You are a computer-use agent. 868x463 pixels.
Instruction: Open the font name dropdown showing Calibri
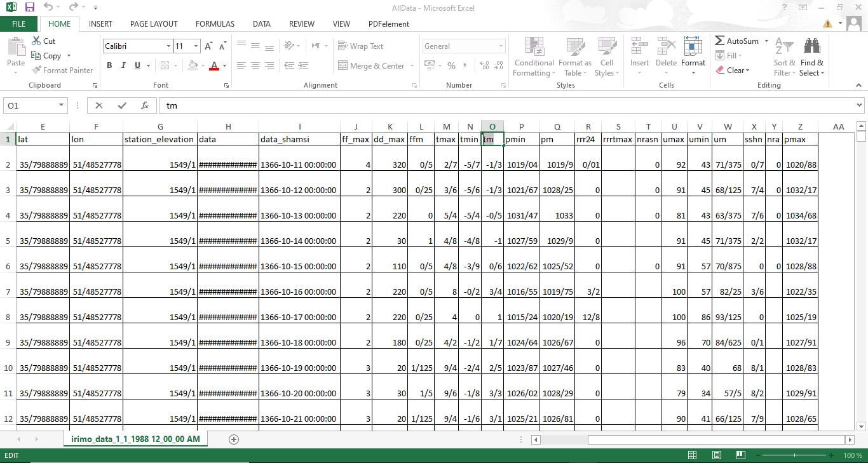tap(168, 46)
